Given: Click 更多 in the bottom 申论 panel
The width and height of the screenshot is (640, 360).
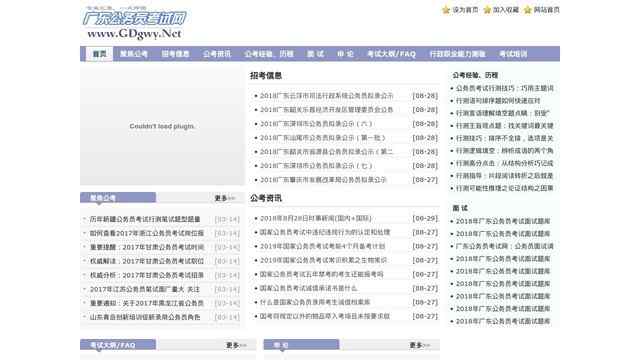Looking at the screenshot, I should coord(419,345).
